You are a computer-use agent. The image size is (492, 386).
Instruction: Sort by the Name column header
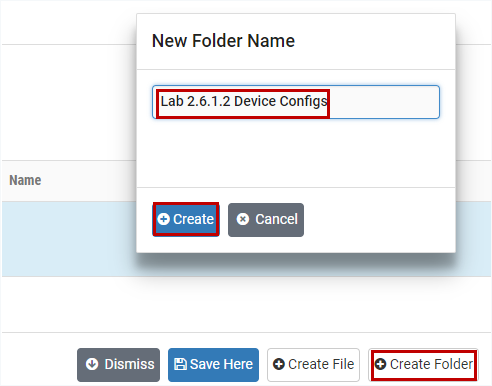point(25,180)
